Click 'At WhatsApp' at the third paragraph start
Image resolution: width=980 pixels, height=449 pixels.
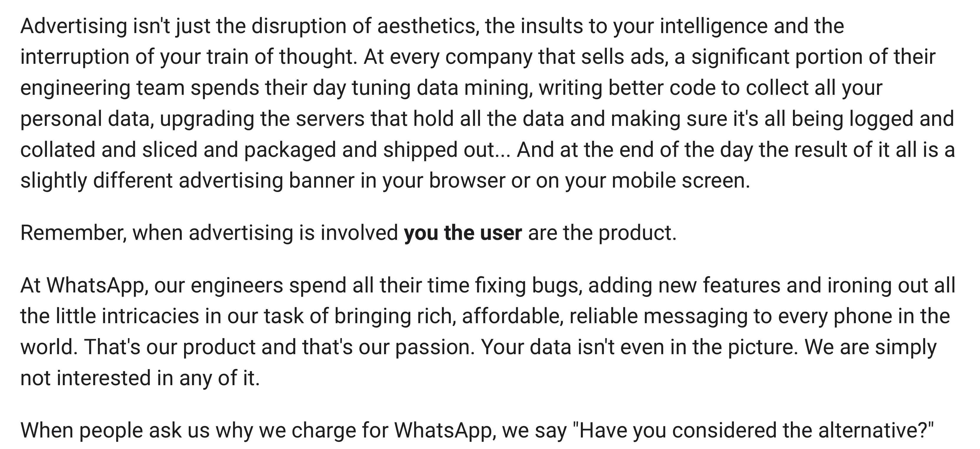tap(84, 286)
